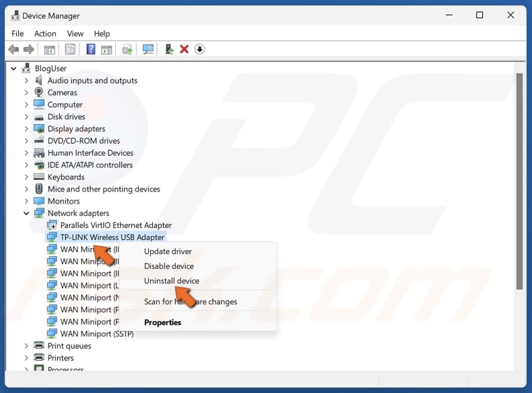Viewport: 532px width, 393px height.
Task: Click the Print queues printer icon
Action: (x=39, y=345)
